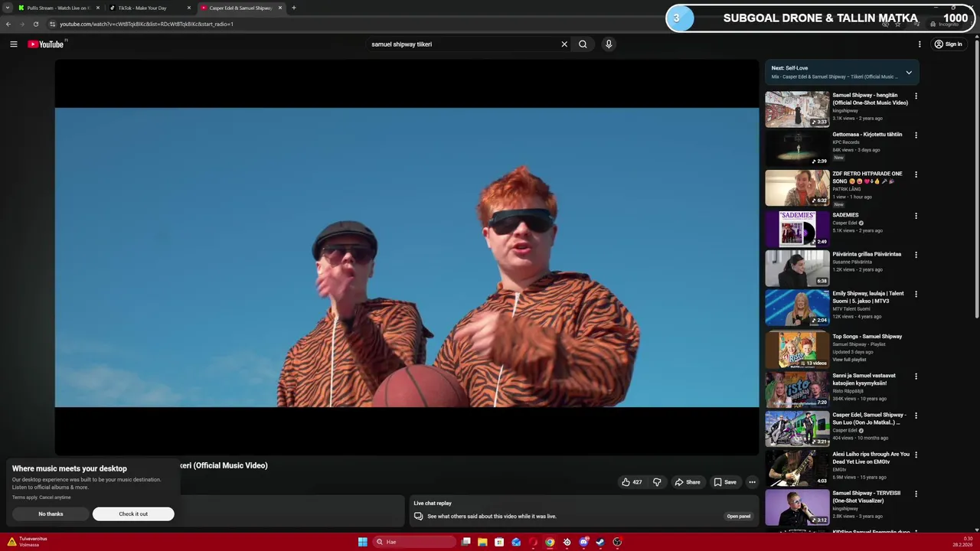This screenshot has height=551, width=980.
Task: Open options menu for SADEMIES video
Action: [916, 216]
